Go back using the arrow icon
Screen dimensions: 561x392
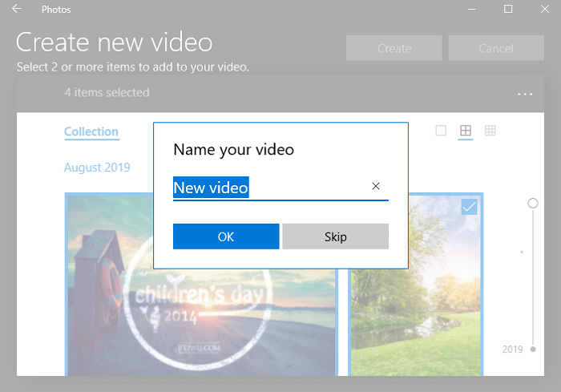point(17,10)
